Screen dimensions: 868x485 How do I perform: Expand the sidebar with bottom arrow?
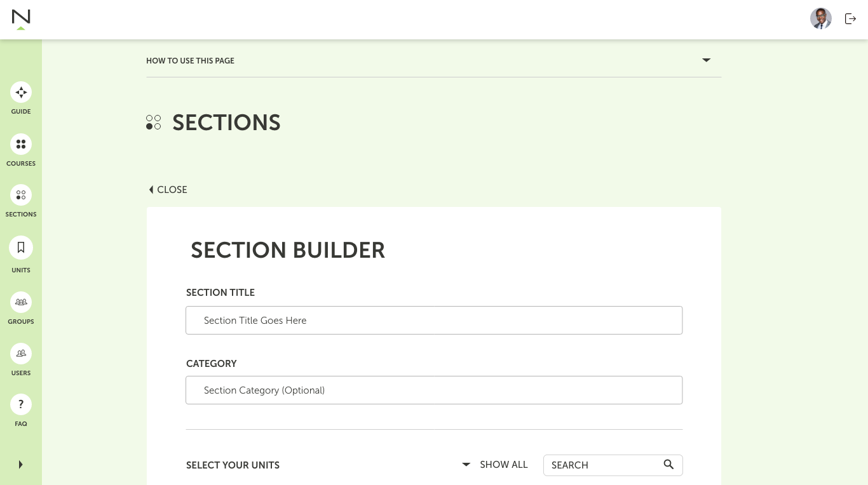(x=21, y=465)
